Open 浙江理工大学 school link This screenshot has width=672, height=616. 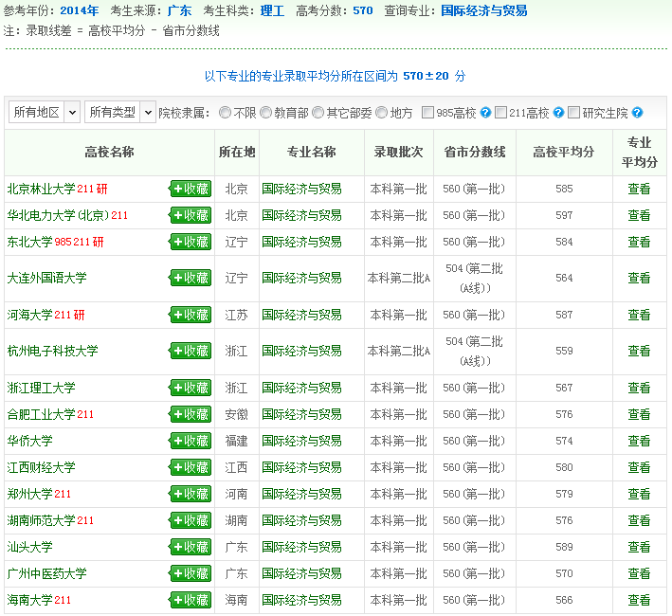41,388
